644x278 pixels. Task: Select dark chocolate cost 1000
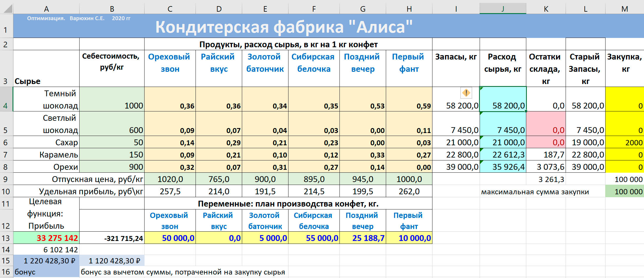point(112,99)
